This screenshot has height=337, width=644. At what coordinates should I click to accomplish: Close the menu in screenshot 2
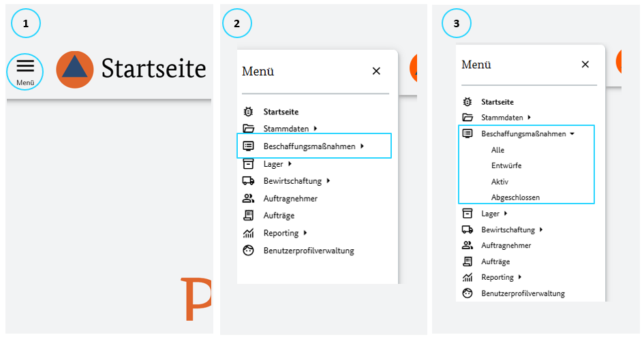click(x=376, y=71)
